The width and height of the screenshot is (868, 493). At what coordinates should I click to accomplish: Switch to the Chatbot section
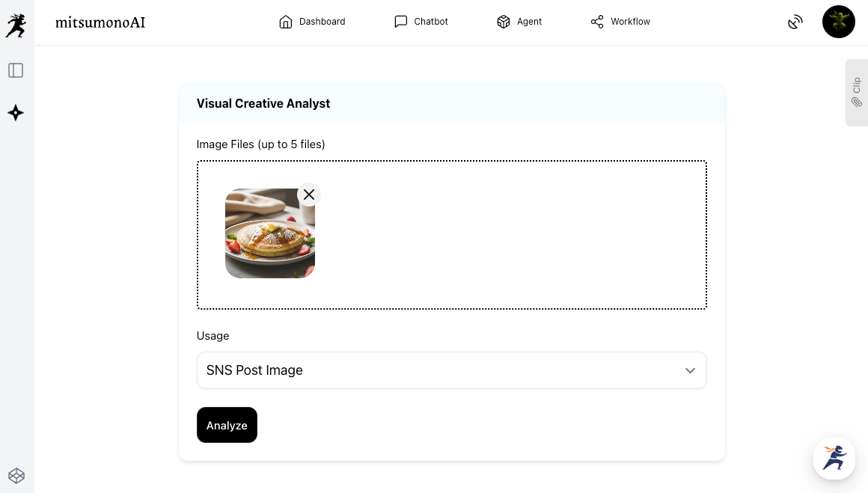coord(421,22)
